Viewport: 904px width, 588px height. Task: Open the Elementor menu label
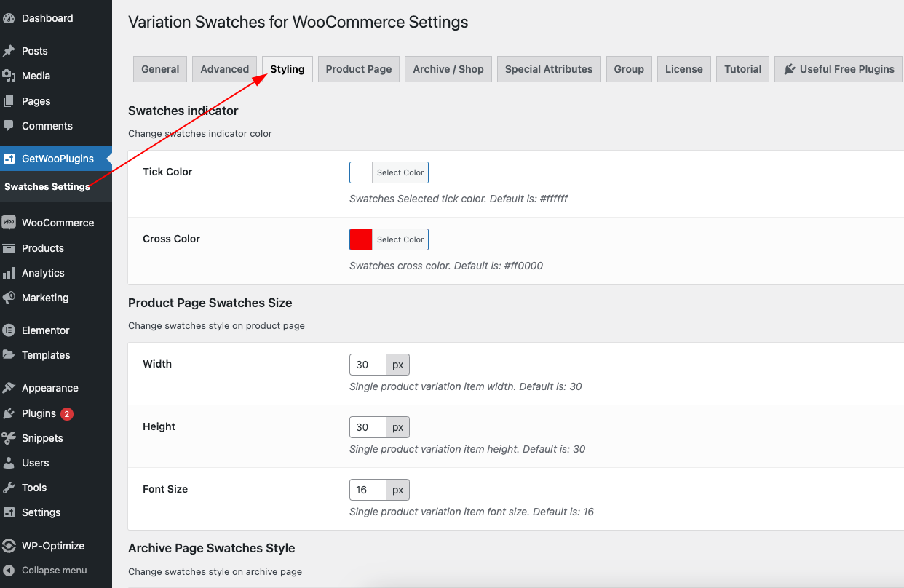pyautogui.click(x=46, y=330)
